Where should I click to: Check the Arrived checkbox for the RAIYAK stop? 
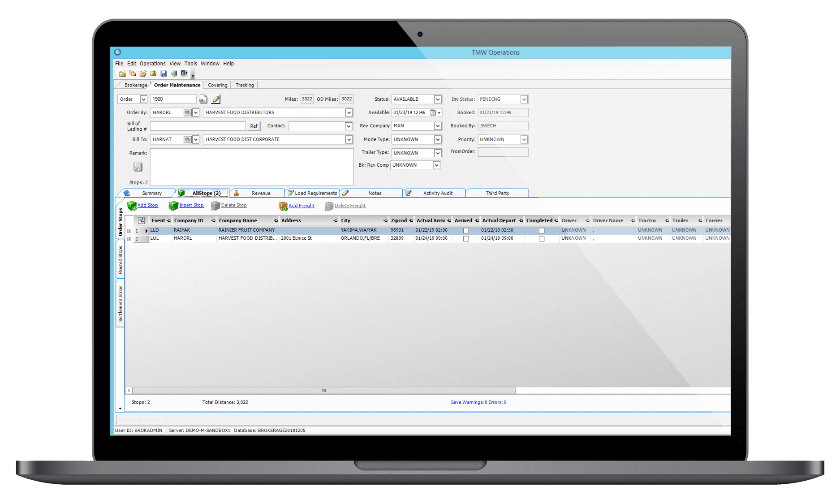click(x=466, y=230)
